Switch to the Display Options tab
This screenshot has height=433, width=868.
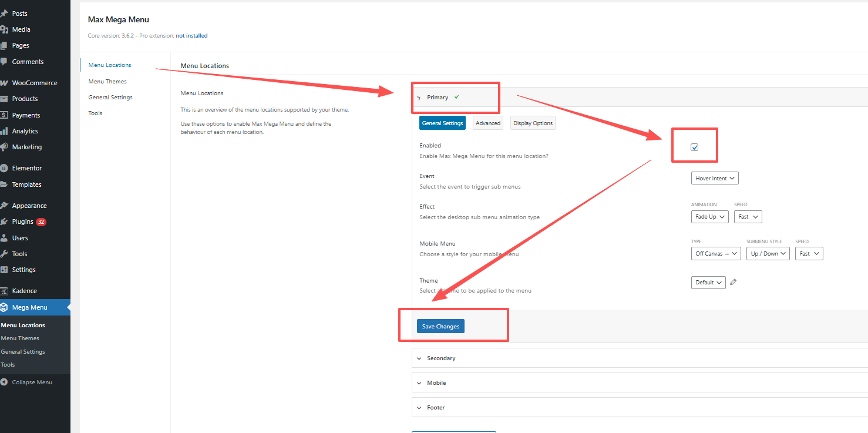(533, 123)
